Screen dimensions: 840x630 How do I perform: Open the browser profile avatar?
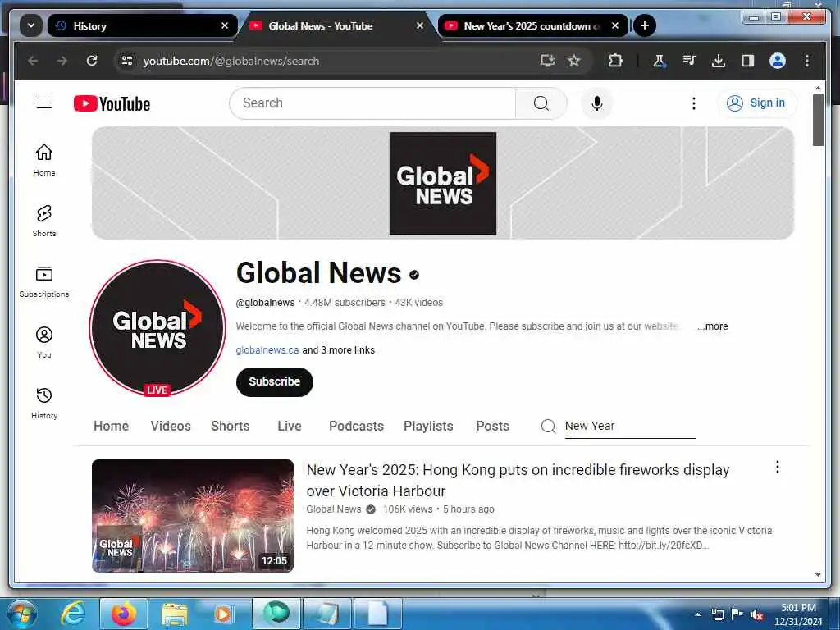[x=778, y=61]
